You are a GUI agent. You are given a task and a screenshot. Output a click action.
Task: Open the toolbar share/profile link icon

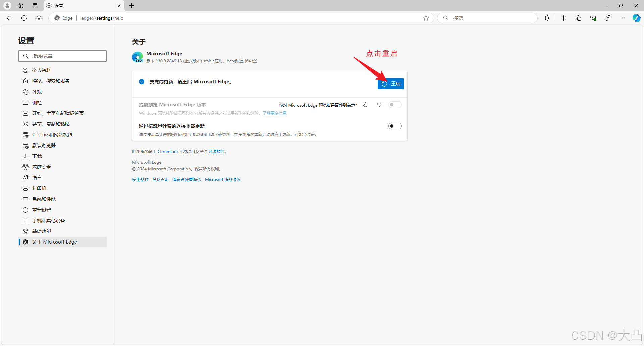point(608,18)
